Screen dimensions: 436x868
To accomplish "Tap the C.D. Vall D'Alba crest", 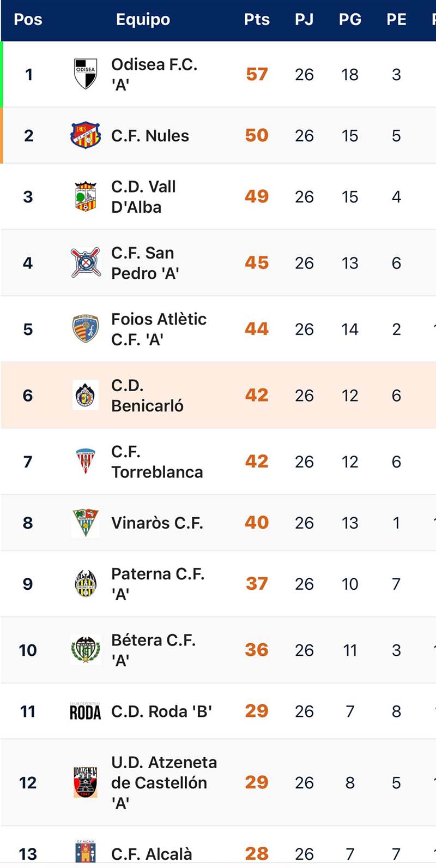I will coord(86,196).
